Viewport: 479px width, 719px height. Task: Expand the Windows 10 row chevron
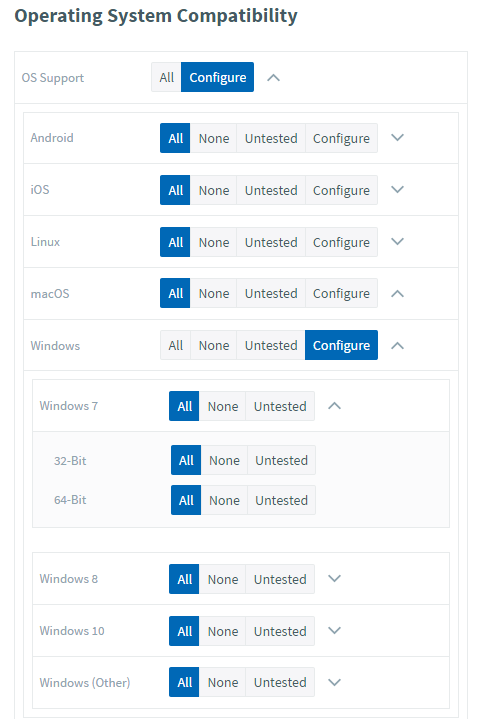335,631
